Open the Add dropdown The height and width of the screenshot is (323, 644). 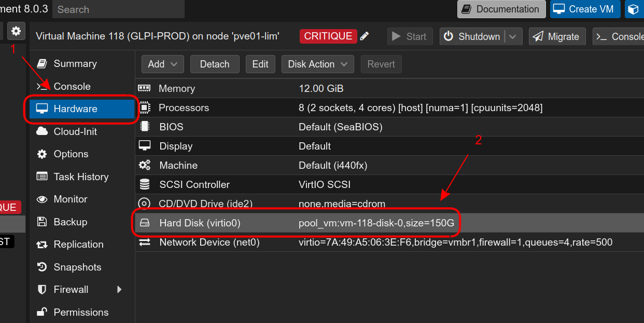click(x=162, y=64)
